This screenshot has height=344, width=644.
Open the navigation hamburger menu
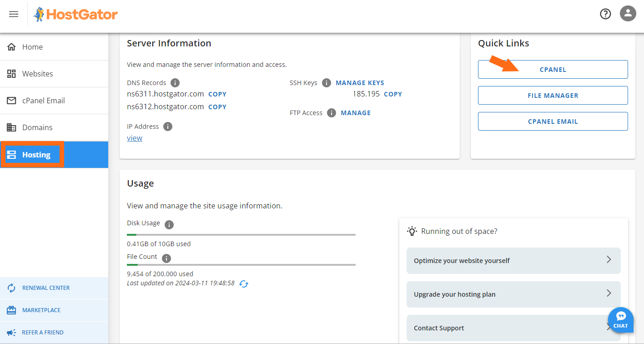pos(13,14)
